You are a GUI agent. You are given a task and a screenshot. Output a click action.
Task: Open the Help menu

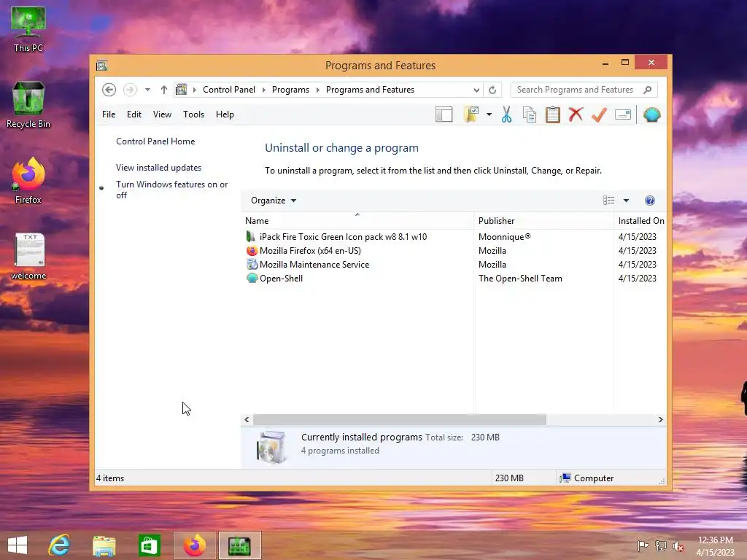click(225, 114)
